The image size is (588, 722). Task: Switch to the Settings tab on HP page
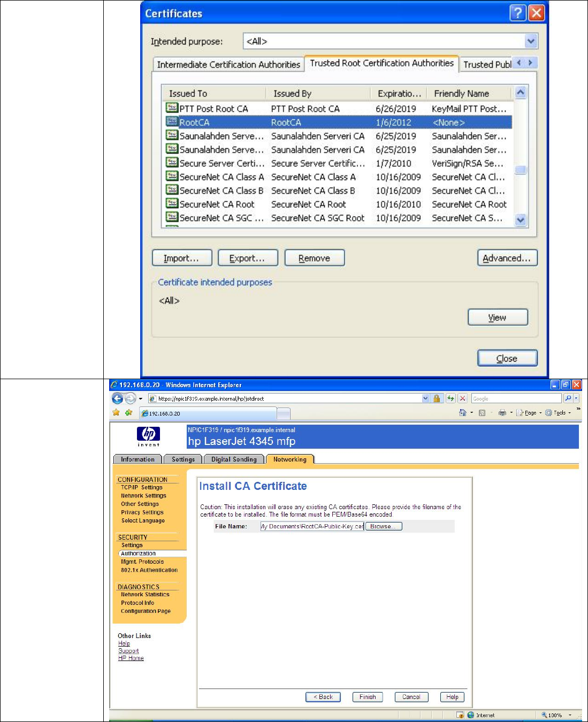tap(183, 459)
